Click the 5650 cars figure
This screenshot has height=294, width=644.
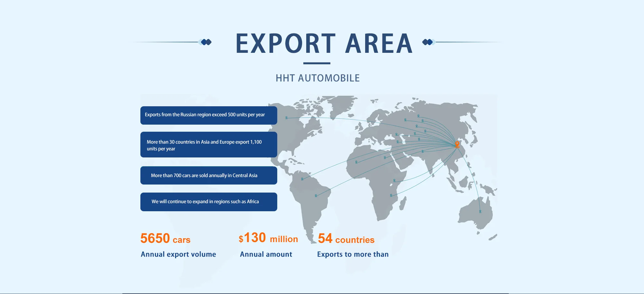pyautogui.click(x=166, y=239)
